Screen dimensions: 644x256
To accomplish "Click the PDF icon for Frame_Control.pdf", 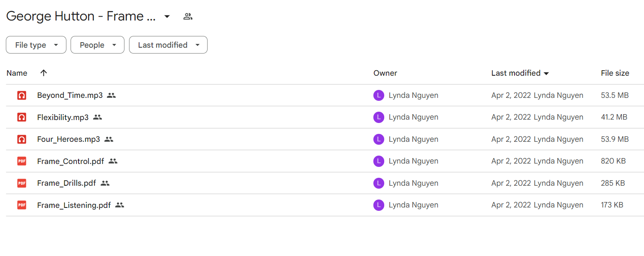I will pyautogui.click(x=22, y=161).
